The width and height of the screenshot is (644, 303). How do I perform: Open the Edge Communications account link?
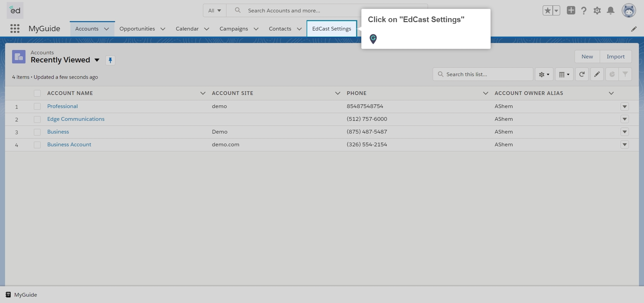pyautogui.click(x=76, y=119)
